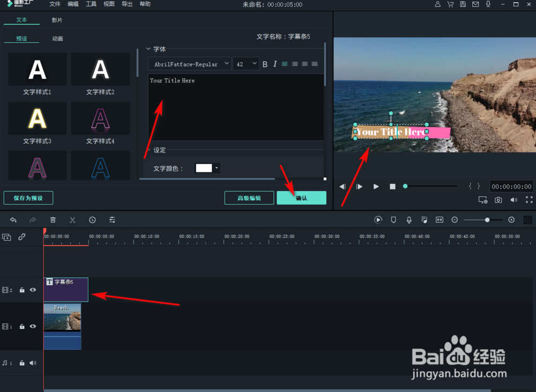The image size is (536, 392).
Task: Open the 工具 menu
Action: pos(91,4)
